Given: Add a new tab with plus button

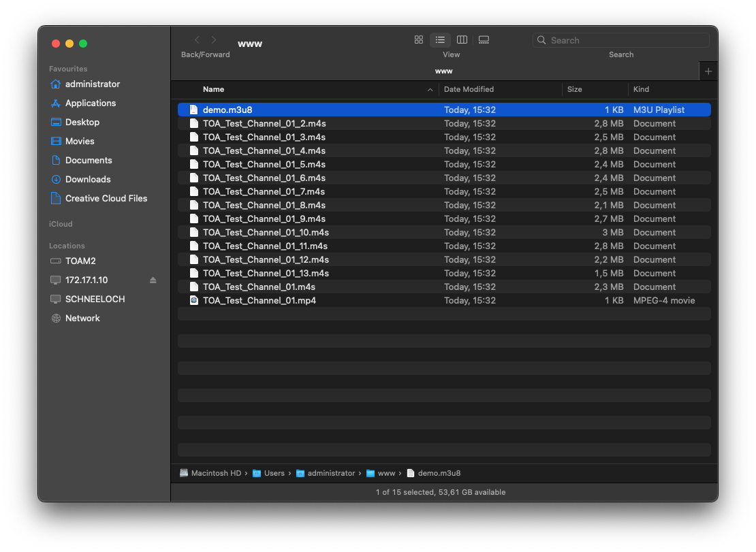Looking at the screenshot, I should pos(708,71).
